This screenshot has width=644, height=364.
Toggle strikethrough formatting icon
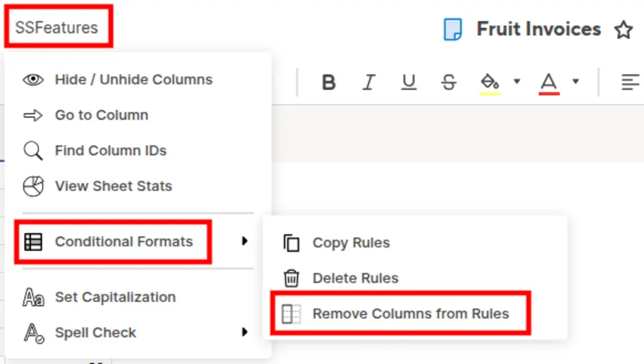tap(448, 82)
